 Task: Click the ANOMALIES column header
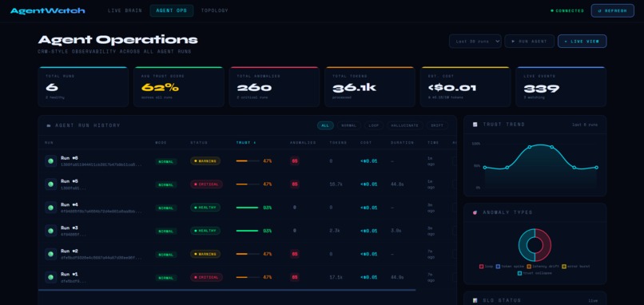(303, 143)
